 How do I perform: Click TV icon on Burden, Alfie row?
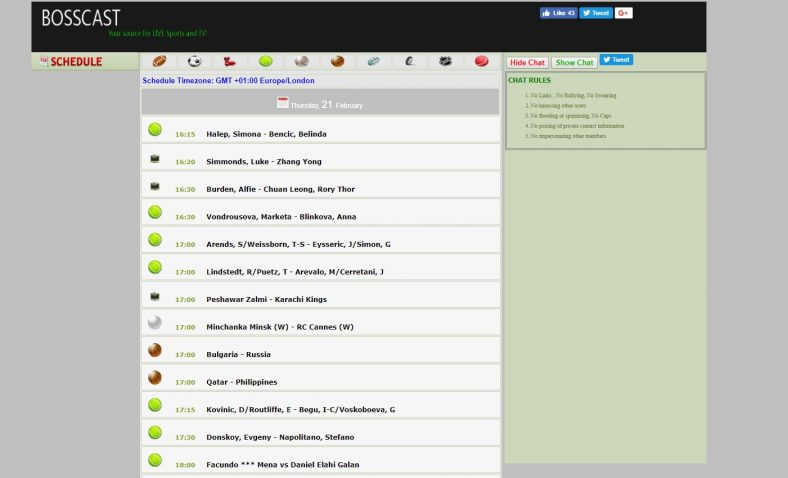click(155, 186)
